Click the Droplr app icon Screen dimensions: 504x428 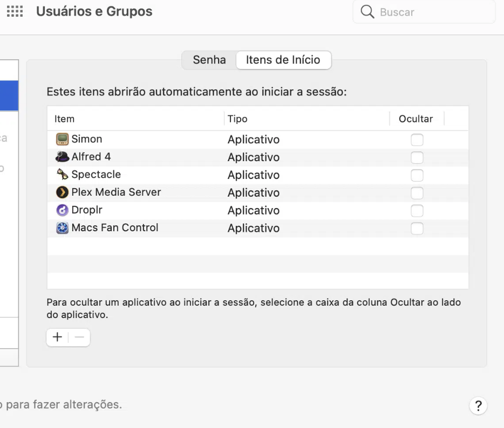pyautogui.click(x=63, y=210)
